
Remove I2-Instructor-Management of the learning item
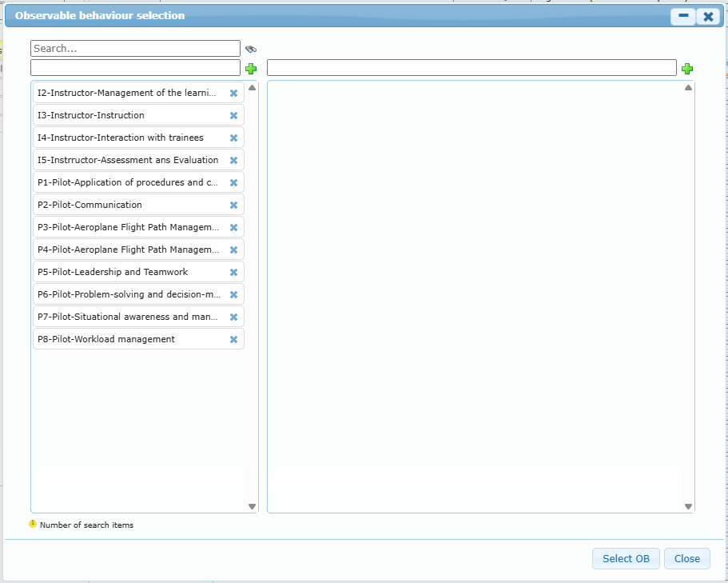(x=233, y=93)
